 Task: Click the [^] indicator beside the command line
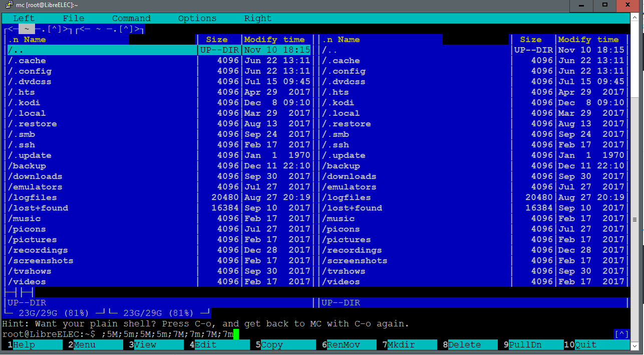click(620, 334)
